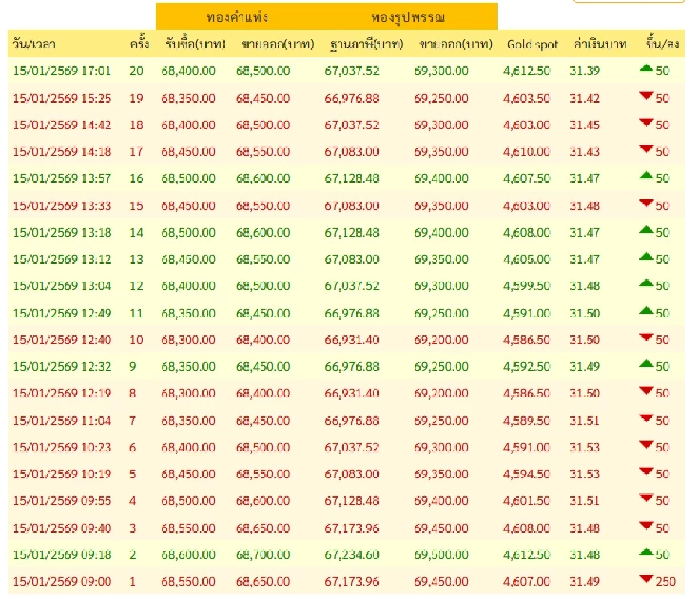Viewport: 700px width, 599px height.
Task: Select the timestamp 15/01/2569 14:42
Action: pyautogui.click(x=62, y=125)
